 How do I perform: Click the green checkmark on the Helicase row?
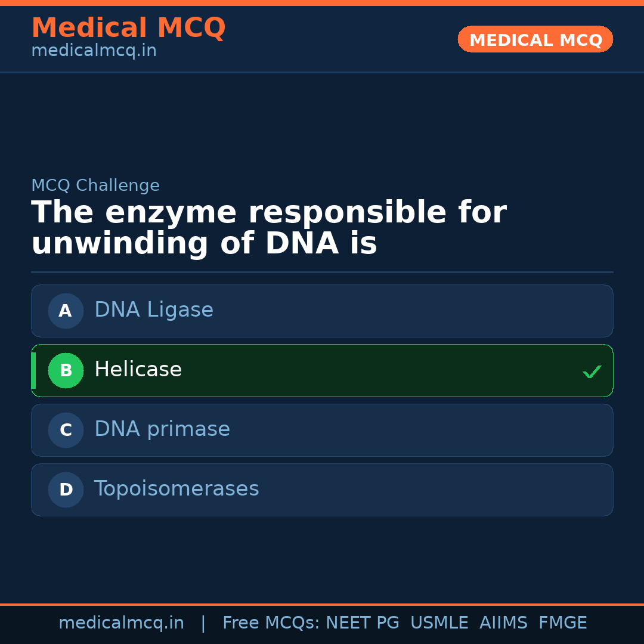[592, 371]
